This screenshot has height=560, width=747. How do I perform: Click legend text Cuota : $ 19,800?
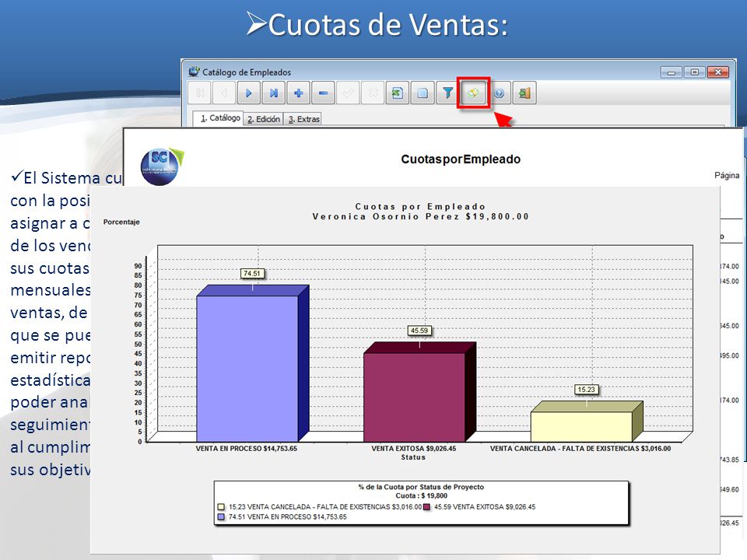421,495
